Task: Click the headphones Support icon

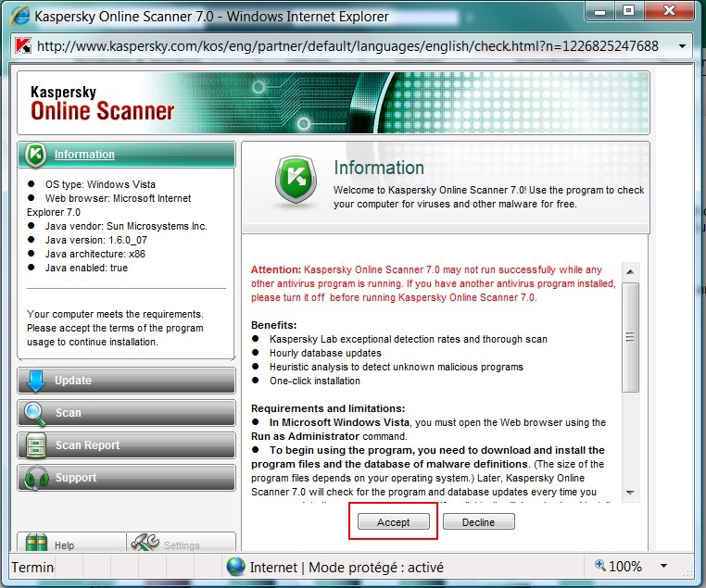Action: 36,478
